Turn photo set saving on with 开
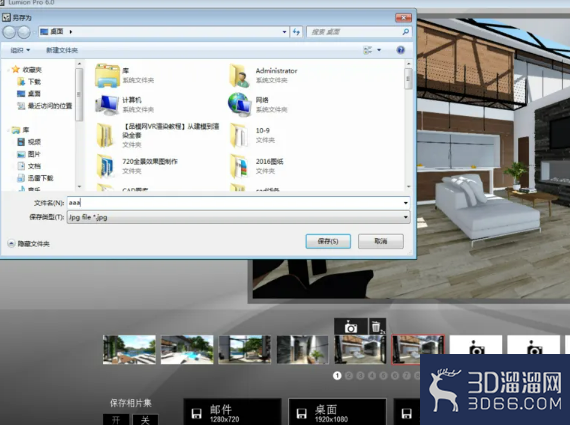 (116, 420)
